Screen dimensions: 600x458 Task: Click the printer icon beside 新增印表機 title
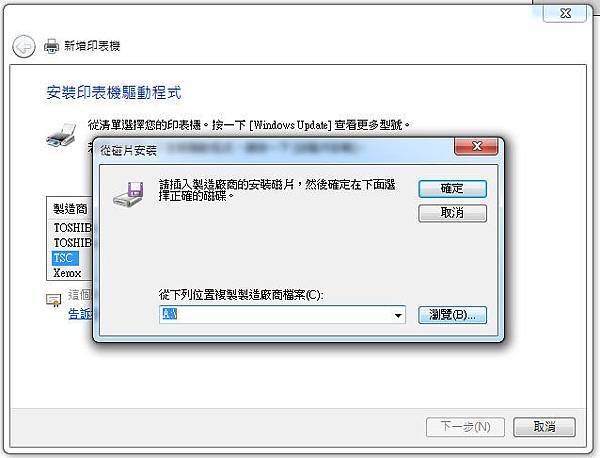(x=51, y=46)
